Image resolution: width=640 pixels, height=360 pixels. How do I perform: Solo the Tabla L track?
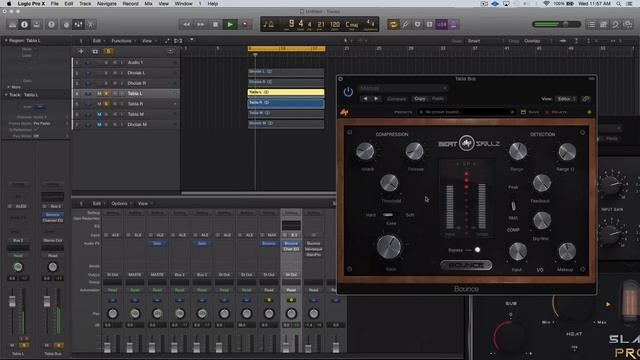tap(106, 93)
